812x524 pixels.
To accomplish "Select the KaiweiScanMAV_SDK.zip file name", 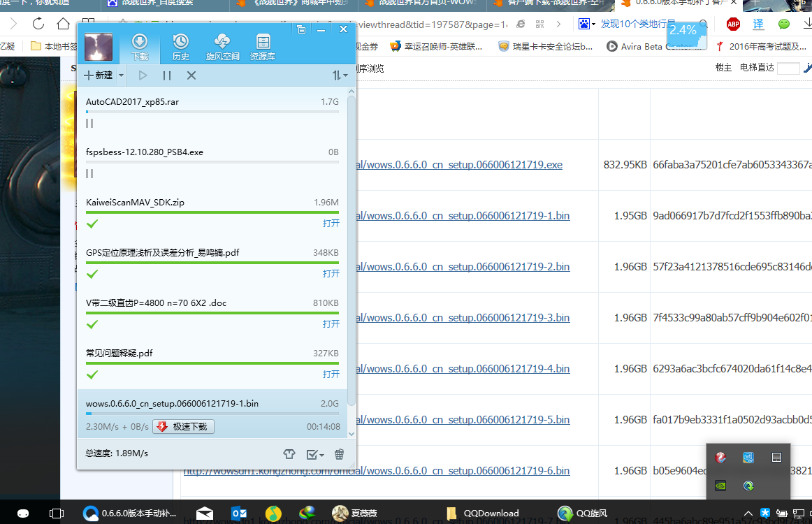I will pyautogui.click(x=135, y=203).
